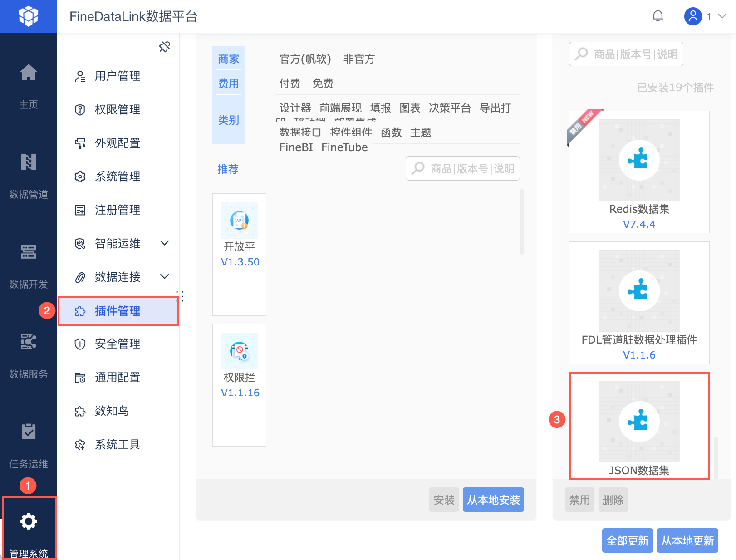This screenshot has width=736, height=560.
Task: Filter by 非官方 vendor
Action: tap(359, 59)
